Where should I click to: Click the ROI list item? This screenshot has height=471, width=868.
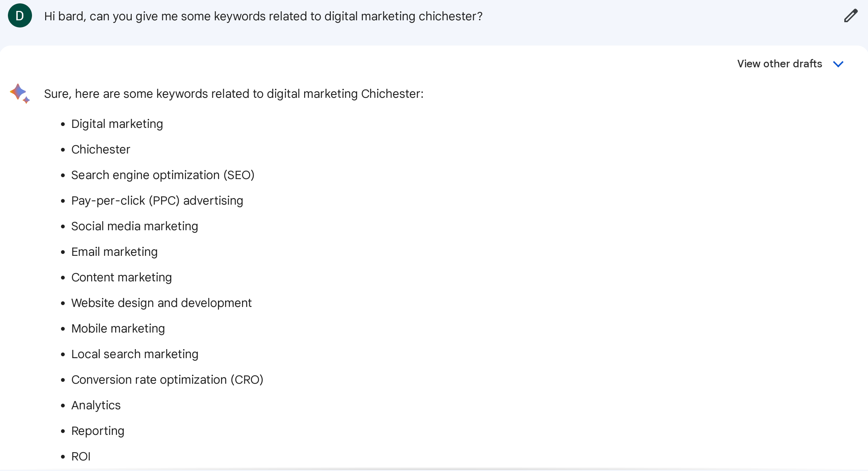(81, 456)
